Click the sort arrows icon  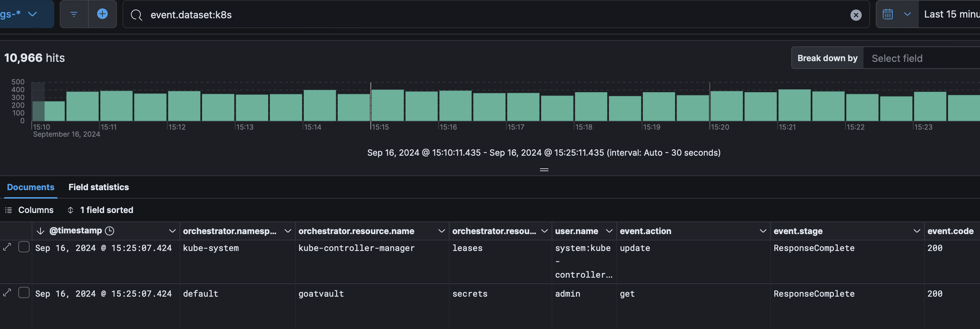(70, 210)
